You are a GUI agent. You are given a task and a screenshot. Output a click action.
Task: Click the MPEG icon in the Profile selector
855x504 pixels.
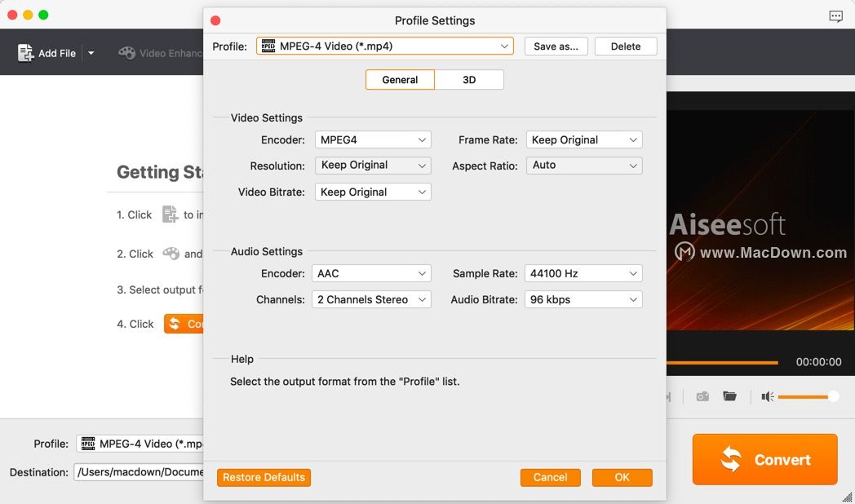pyautogui.click(x=269, y=46)
